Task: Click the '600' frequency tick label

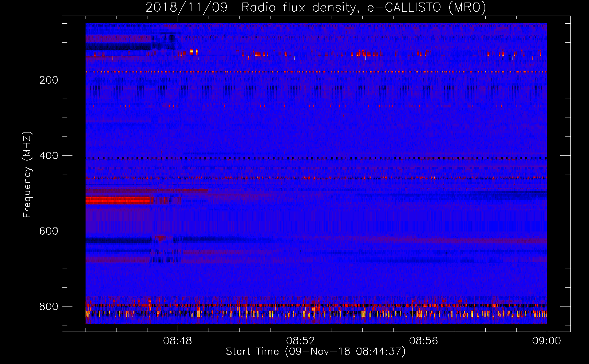Action: click(x=49, y=231)
